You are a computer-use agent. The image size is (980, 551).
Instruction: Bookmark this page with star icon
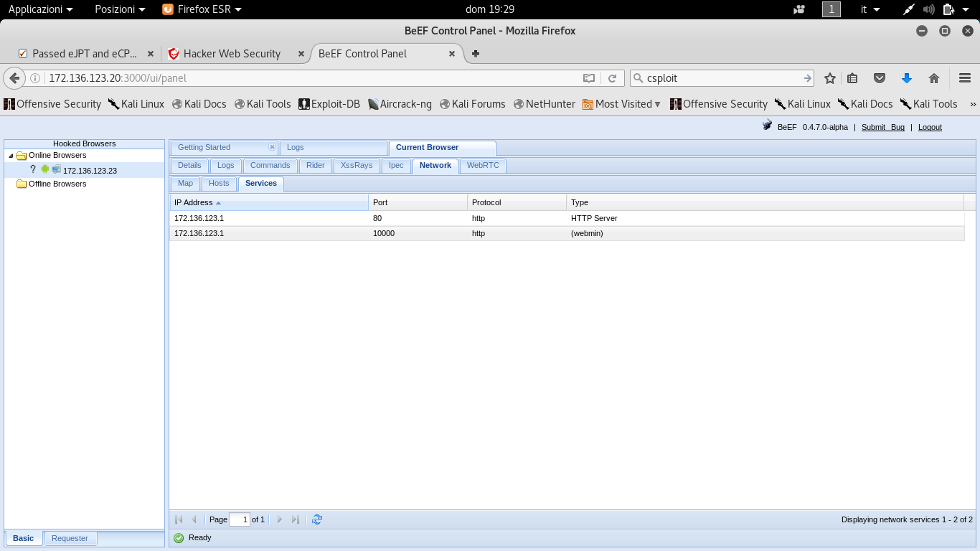[x=830, y=78]
